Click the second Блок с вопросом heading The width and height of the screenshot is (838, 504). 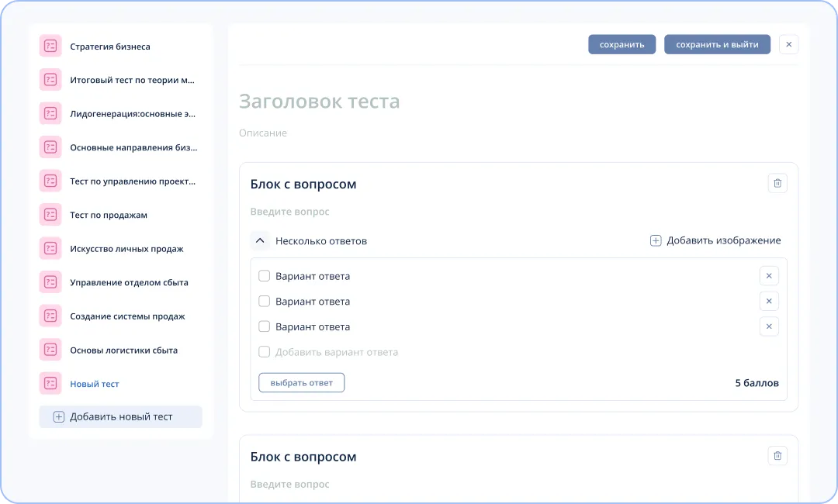tap(303, 457)
